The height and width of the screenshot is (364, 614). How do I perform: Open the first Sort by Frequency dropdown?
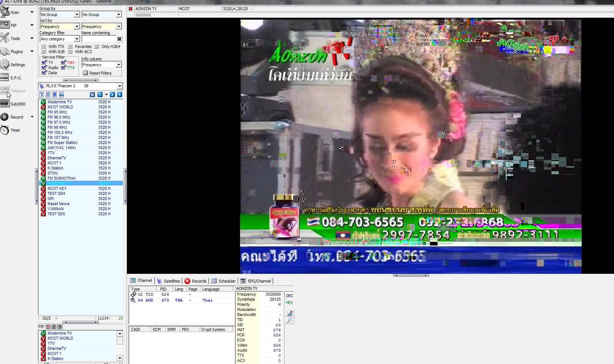[77, 27]
